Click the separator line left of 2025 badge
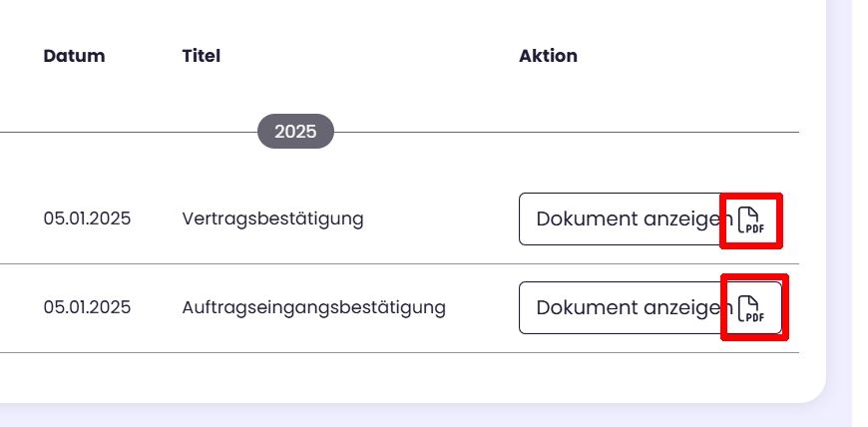 click(x=130, y=132)
